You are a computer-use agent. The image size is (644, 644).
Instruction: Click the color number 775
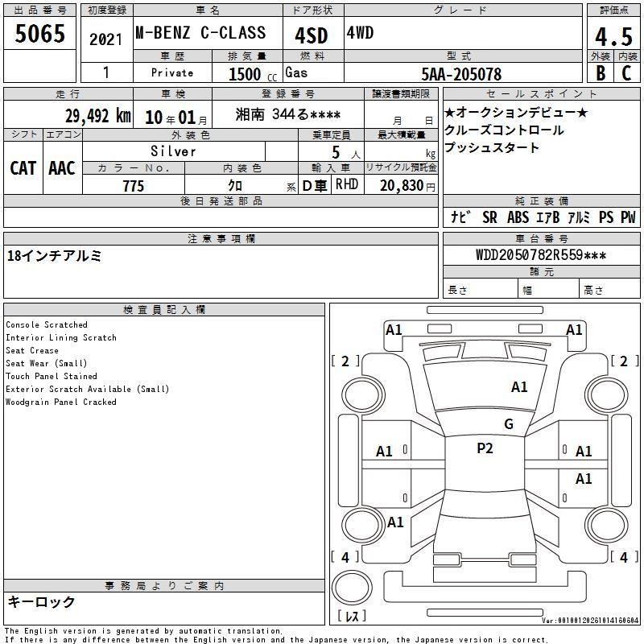pos(134,186)
